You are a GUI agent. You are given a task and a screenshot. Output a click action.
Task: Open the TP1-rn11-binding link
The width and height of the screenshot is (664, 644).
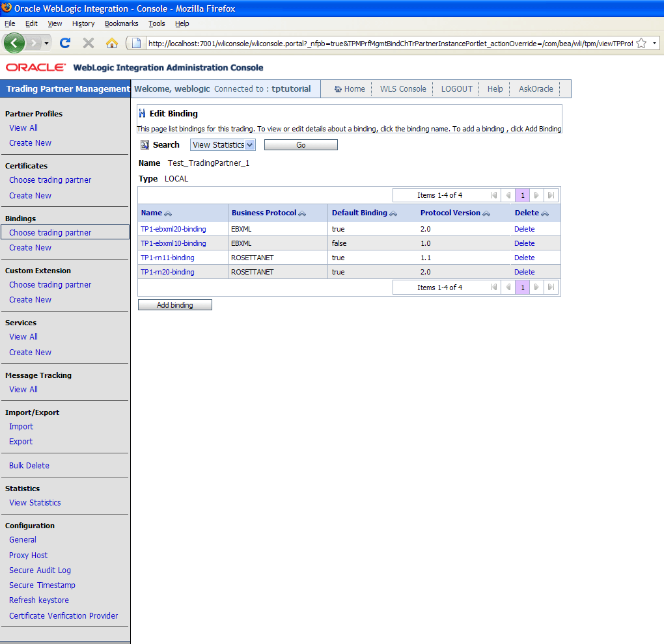point(167,258)
